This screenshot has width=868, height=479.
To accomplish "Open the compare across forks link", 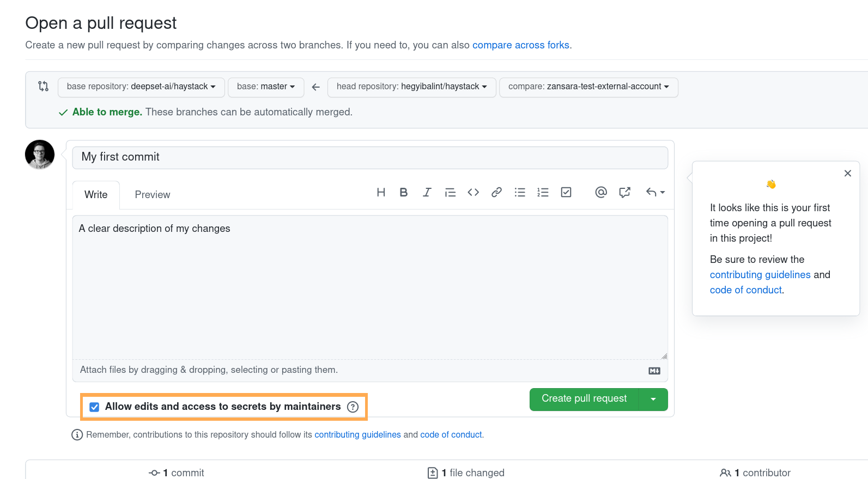I will pyautogui.click(x=520, y=45).
